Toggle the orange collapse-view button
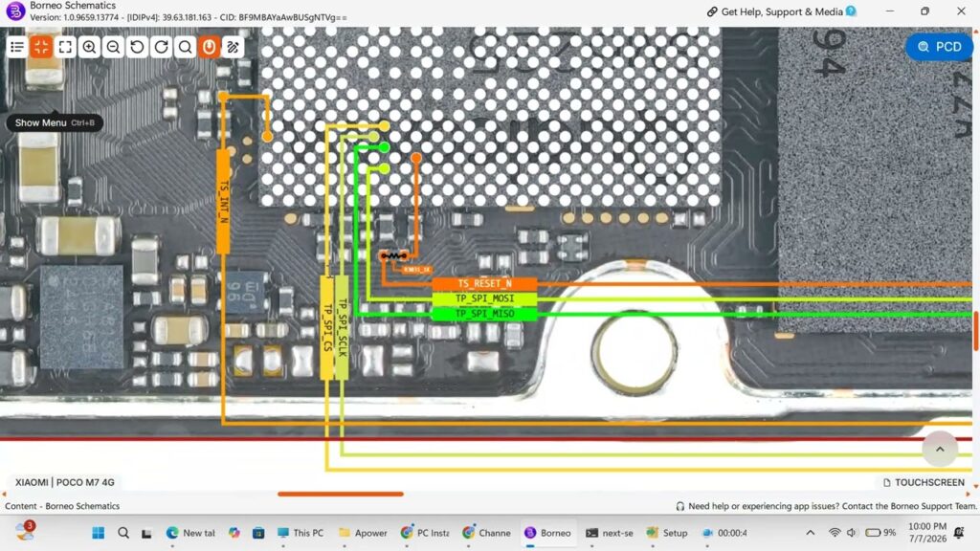Viewport: 980px width, 551px height. tap(41, 47)
